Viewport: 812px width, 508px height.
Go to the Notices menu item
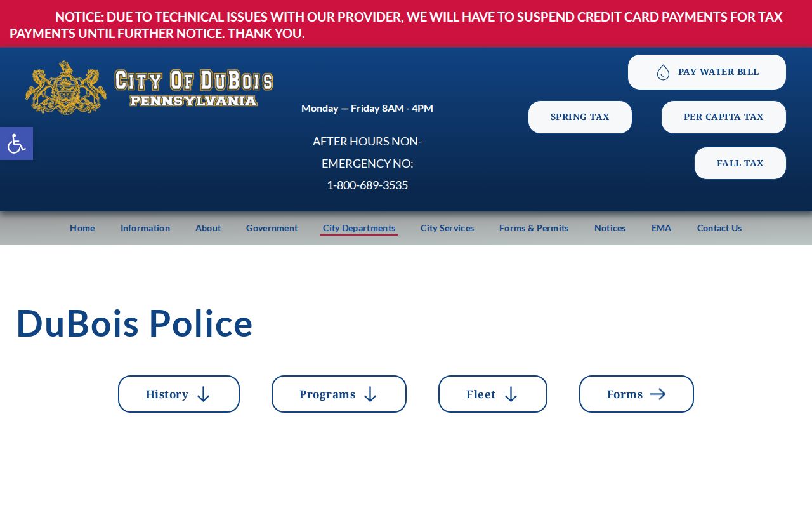610,228
